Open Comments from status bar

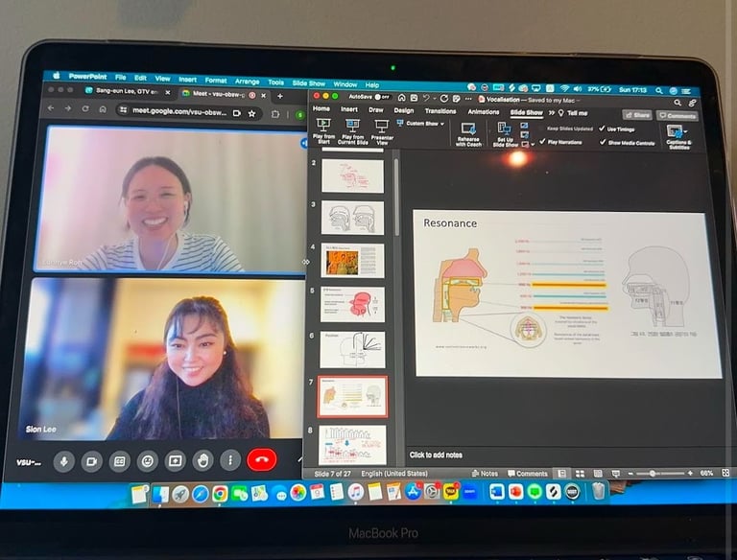pyautogui.click(x=528, y=474)
